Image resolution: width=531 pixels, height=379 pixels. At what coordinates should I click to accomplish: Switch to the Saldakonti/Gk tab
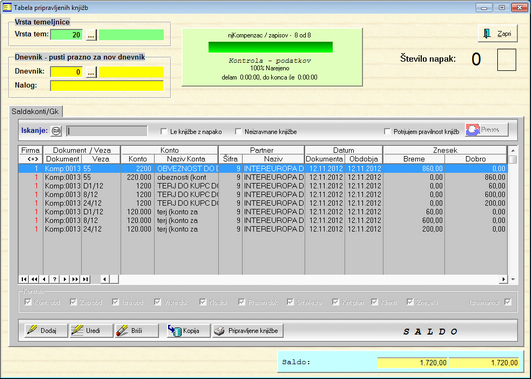(36, 111)
